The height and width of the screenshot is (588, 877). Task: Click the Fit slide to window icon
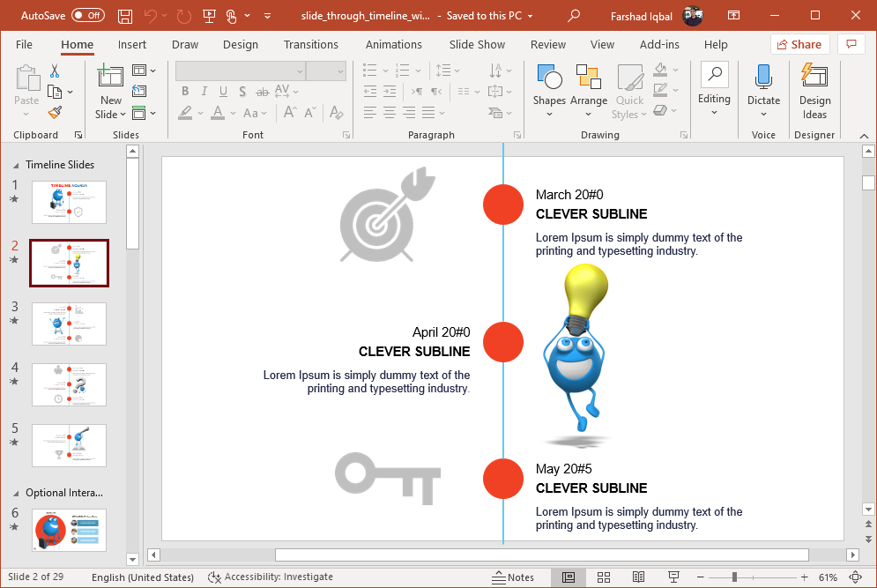[x=855, y=577]
